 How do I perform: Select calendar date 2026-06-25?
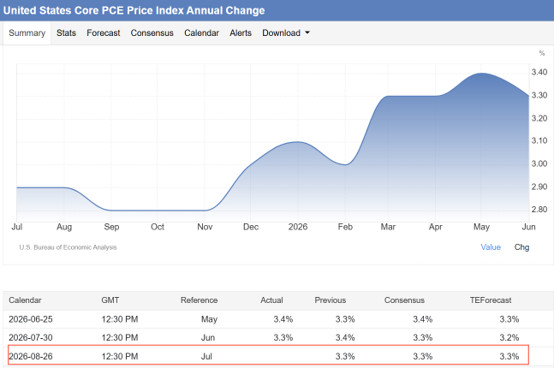(31, 319)
